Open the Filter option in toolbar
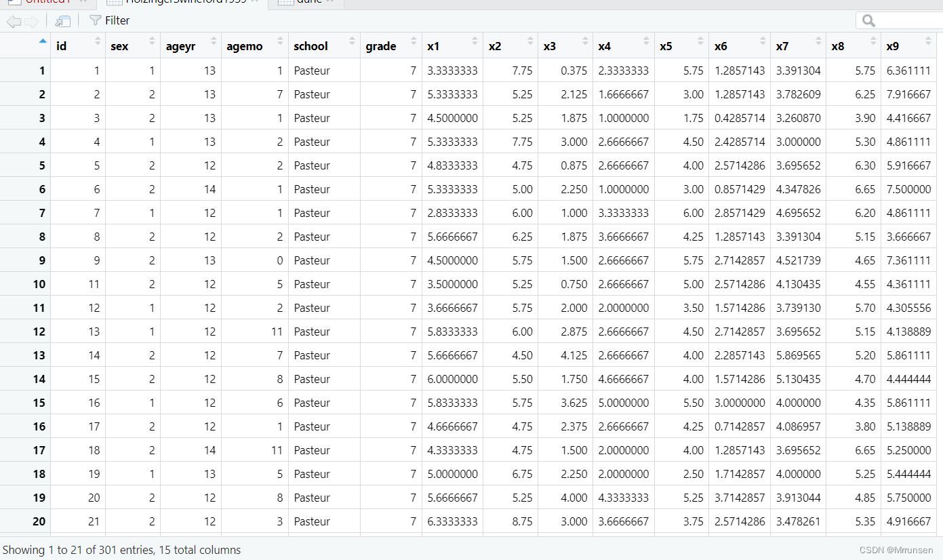The width and height of the screenshot is (943, 560). point(110,20)
